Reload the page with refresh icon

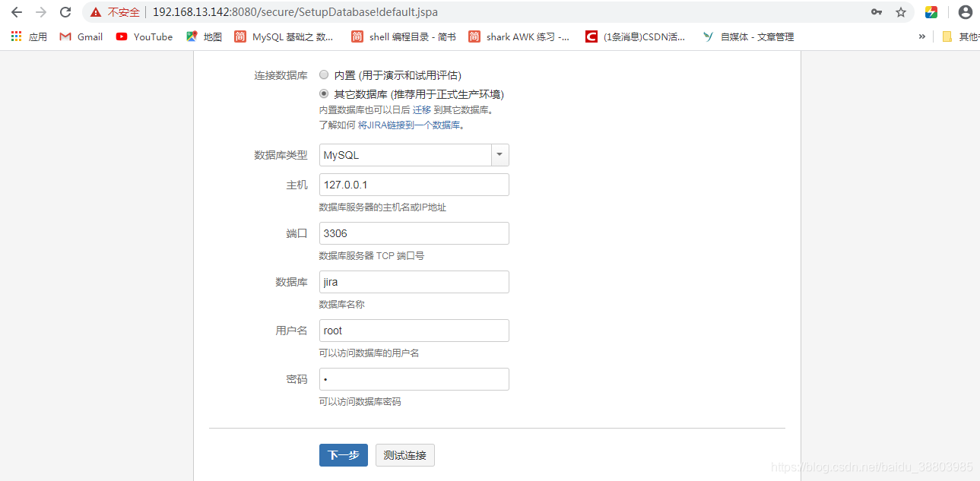[x=66, y=12]
